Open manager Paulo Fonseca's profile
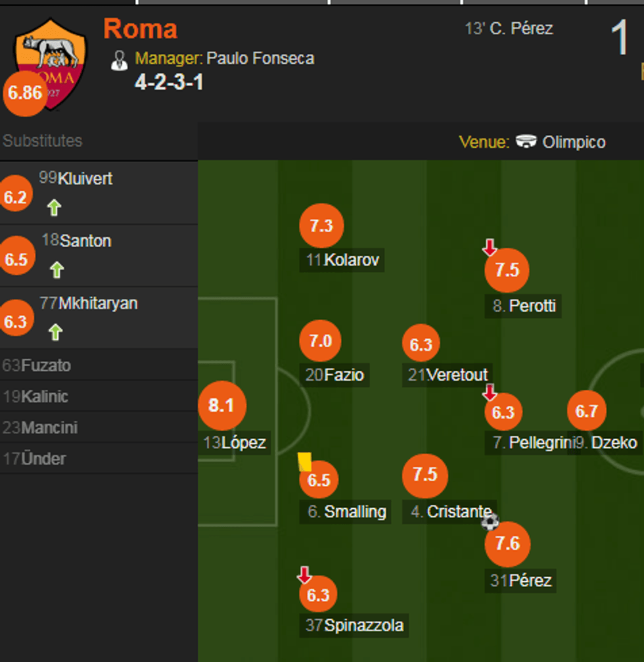The height and width of the screenshot is (662, 644). (260, 59)
